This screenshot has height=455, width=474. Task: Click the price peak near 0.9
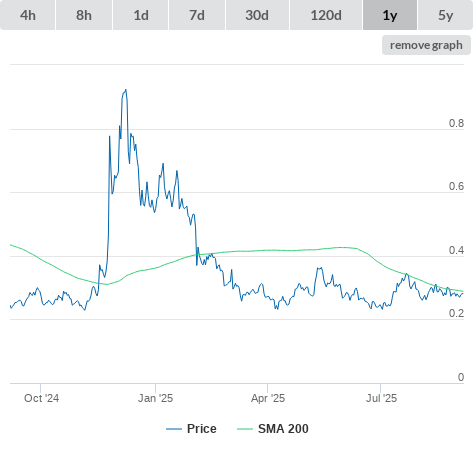126,90
